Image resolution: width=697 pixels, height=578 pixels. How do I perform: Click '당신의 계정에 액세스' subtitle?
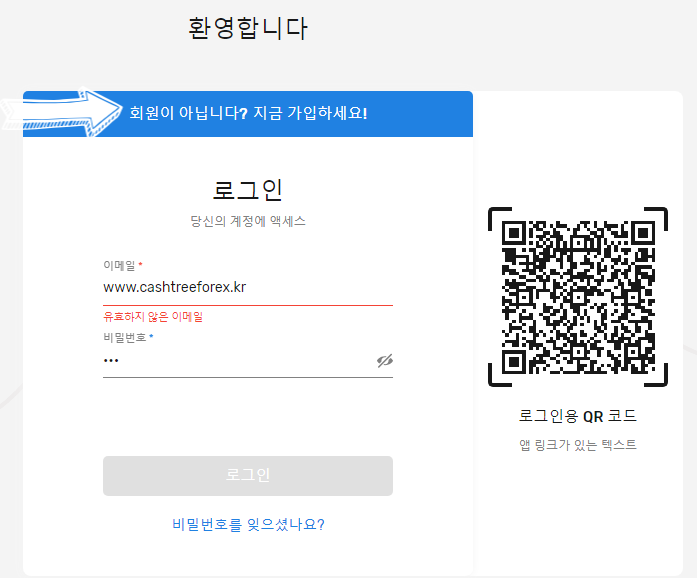248,221
